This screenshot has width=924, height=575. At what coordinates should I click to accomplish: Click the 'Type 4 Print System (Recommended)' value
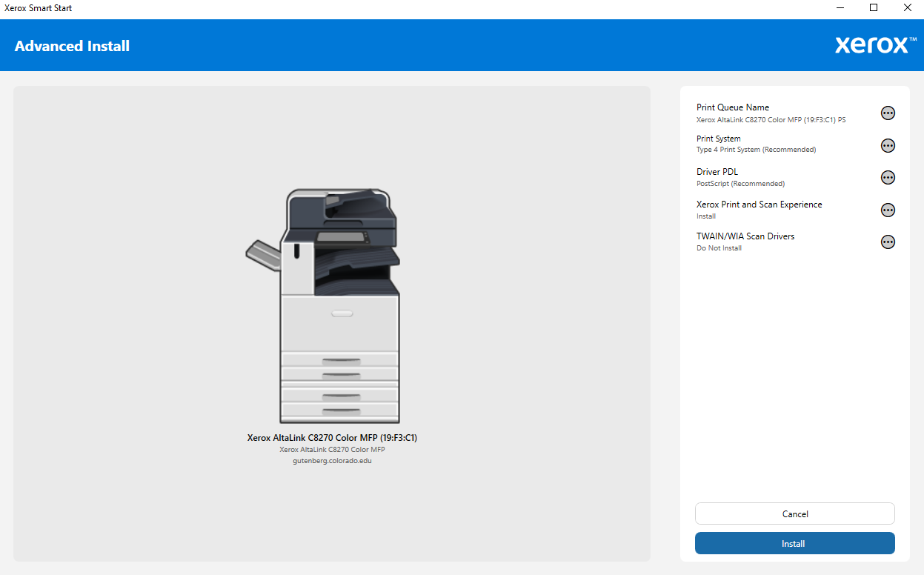[756, 150]
